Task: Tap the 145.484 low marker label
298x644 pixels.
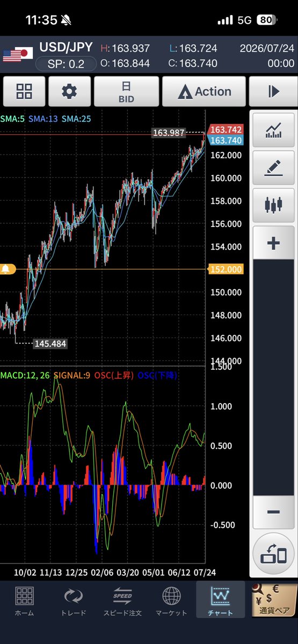Action: (50, 343)
